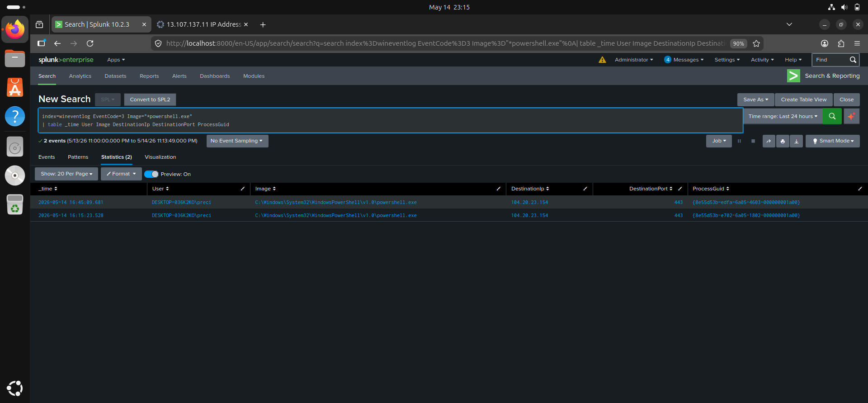Click the export/download results icon
Viewport: 868px width, 403px height.
click(796, 141)
